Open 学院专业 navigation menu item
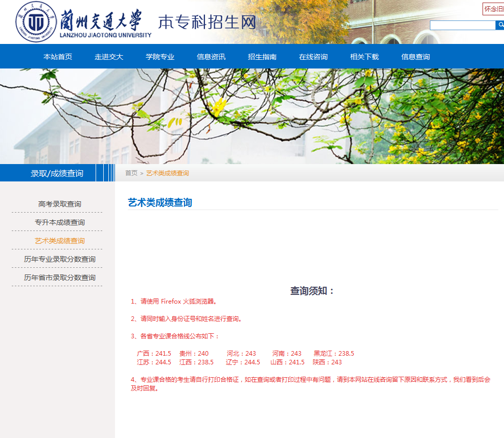504x438 pixels. tap(160, 57)
